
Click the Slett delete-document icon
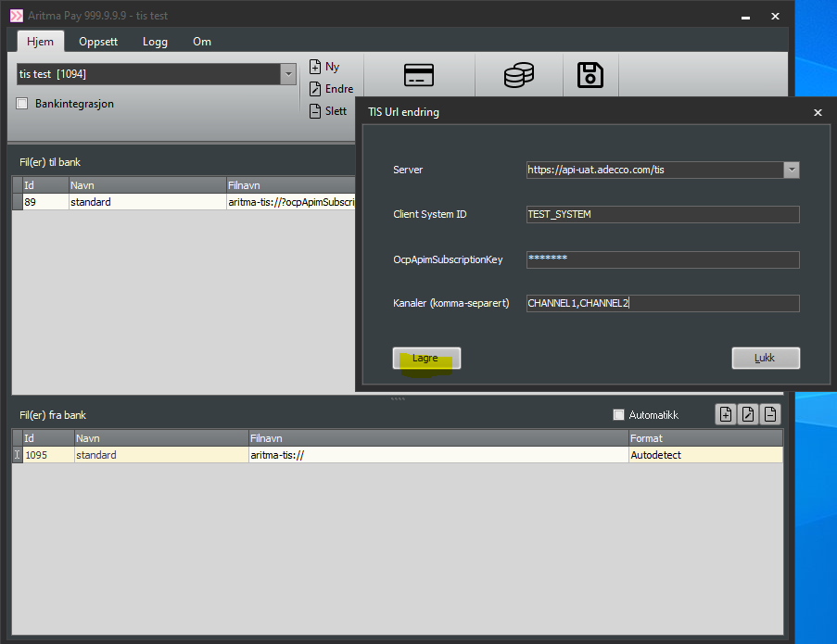[315, 111]
